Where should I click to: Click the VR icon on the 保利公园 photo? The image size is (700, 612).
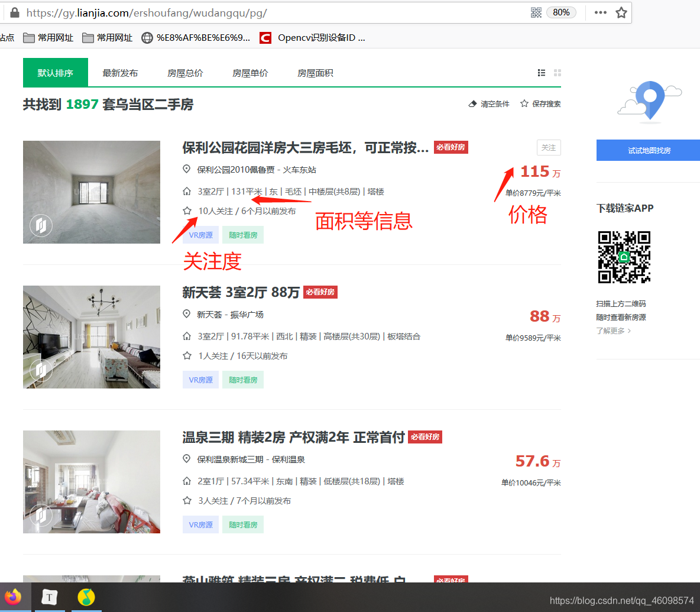(x=41, y=225)
